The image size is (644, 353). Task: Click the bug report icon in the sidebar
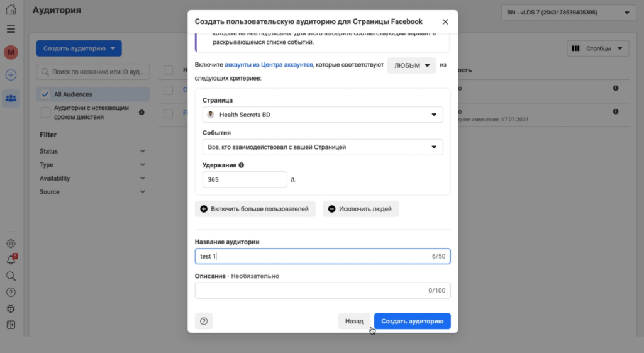11,308
